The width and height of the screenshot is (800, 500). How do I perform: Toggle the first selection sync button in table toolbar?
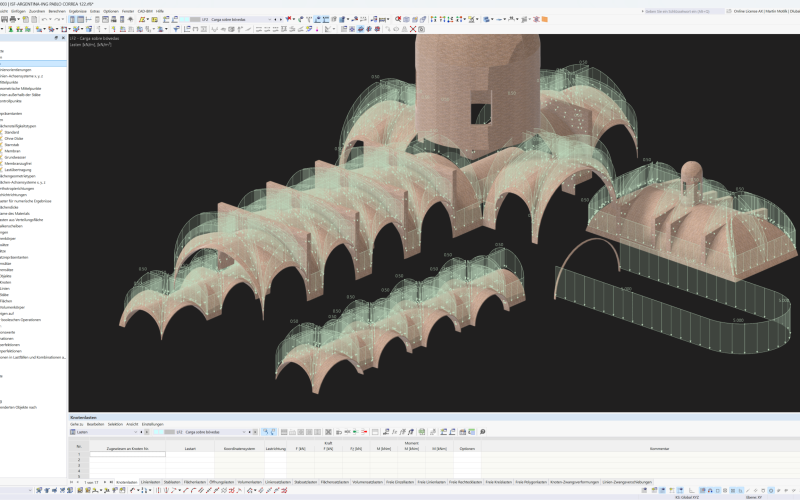point(266,432)
